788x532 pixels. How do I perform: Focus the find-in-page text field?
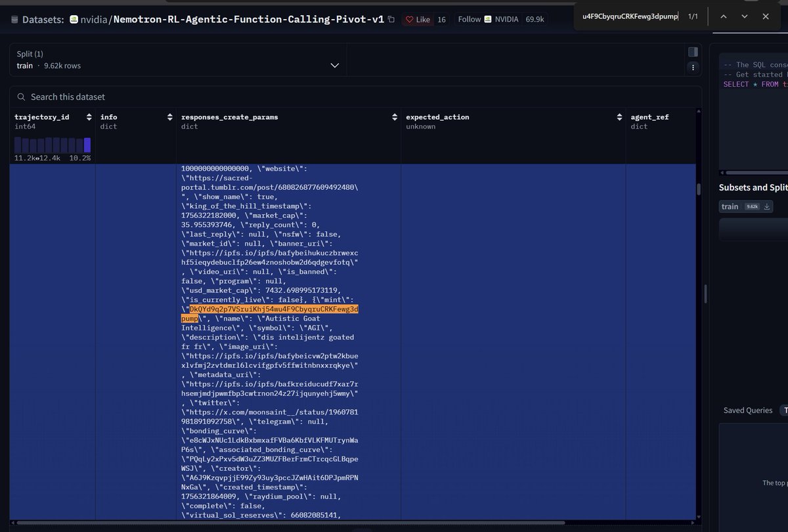[630, 16]
